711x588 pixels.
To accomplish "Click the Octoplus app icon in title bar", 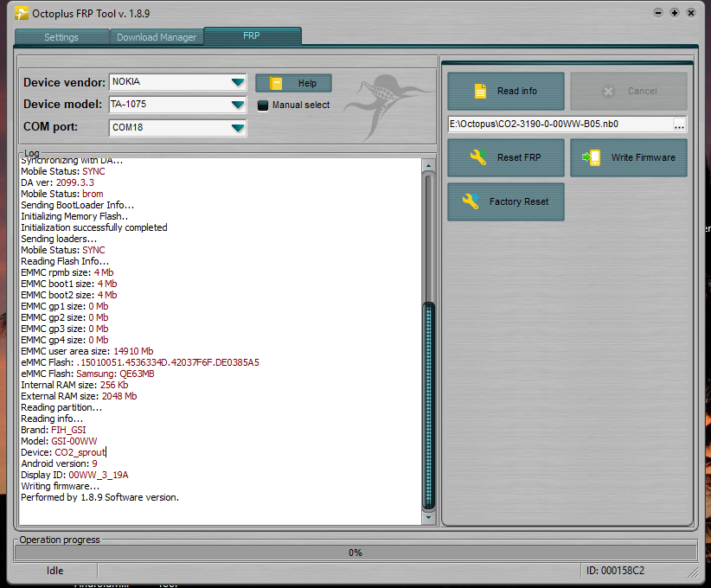I will click(22, 13).
